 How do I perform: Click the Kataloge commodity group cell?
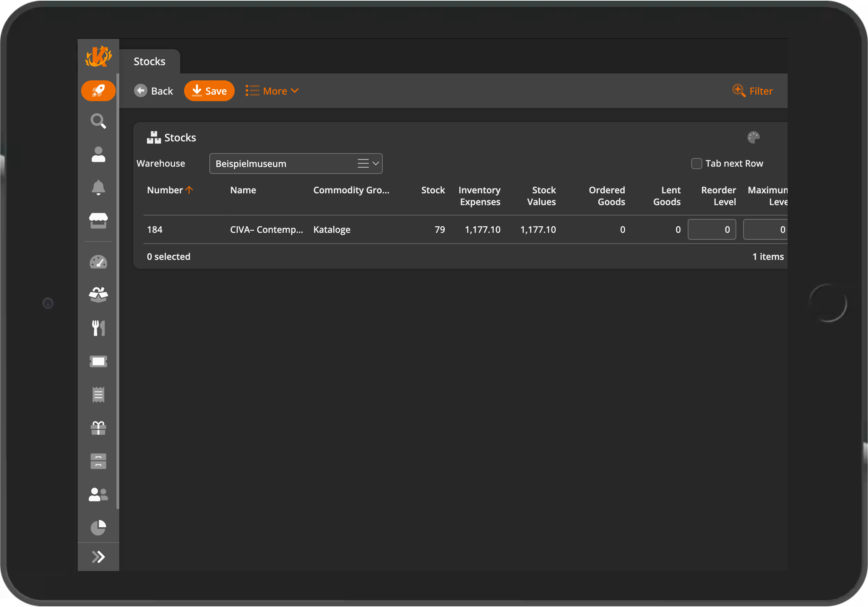pos(331,229)
